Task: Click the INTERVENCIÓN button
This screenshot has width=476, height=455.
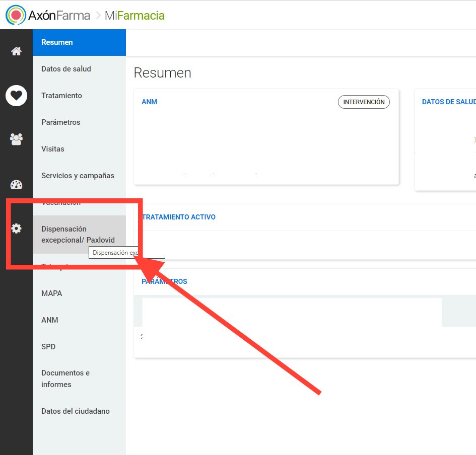Action: [364, 102]
